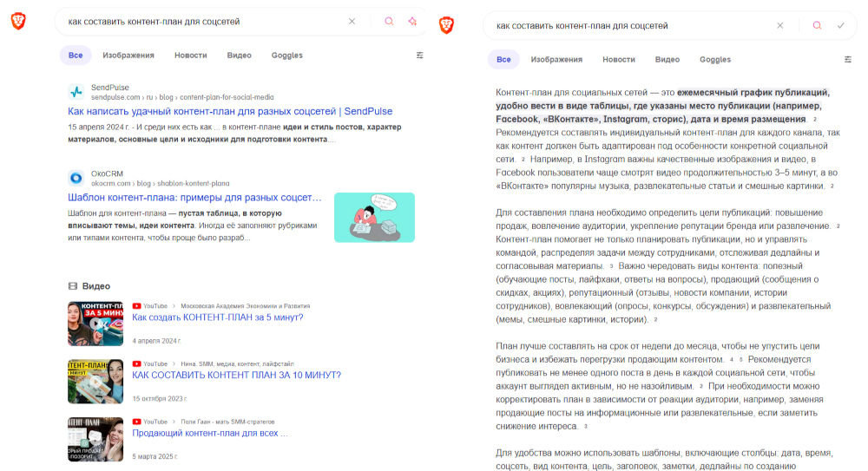Clear the search query in the left window
868x471 pixels.
tap(352, 22)
